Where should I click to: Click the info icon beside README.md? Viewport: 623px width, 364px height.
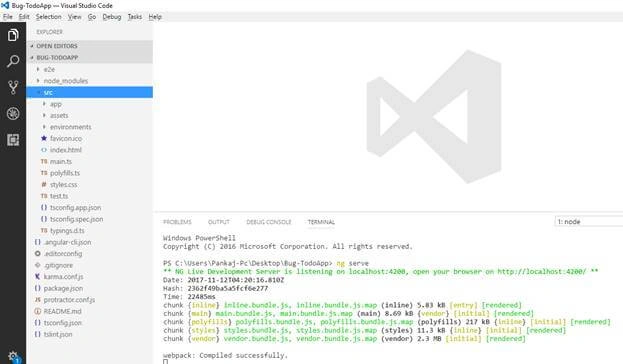[37, 311]
